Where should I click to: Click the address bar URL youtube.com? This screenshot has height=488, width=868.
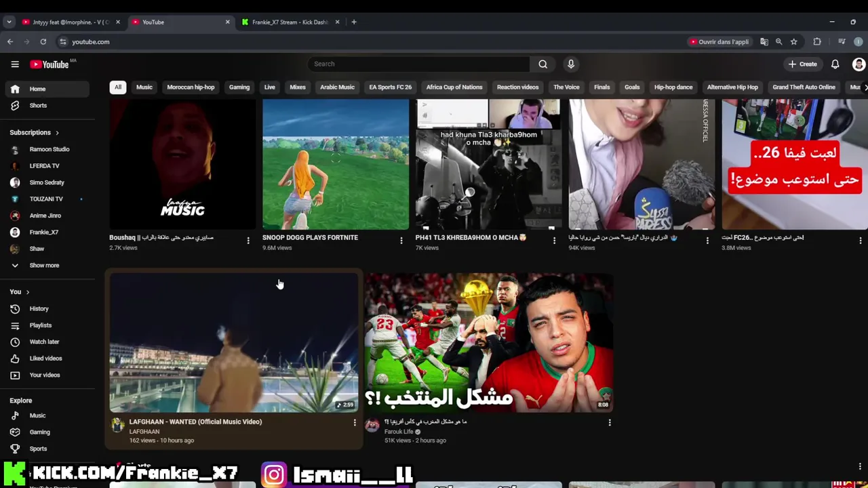pos(91,42)
